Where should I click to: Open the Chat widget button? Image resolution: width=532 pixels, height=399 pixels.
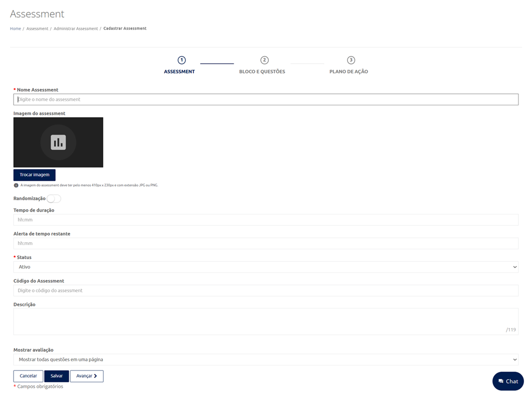click(x=508, y=381)
